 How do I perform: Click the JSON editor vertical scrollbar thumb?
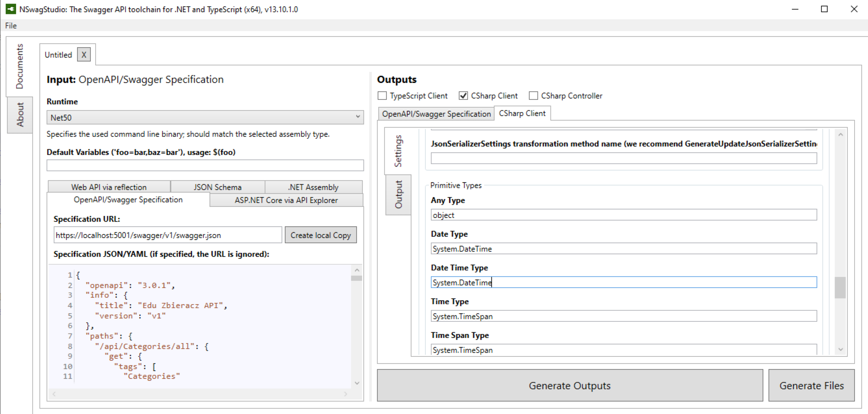click(x=357, y=278)
